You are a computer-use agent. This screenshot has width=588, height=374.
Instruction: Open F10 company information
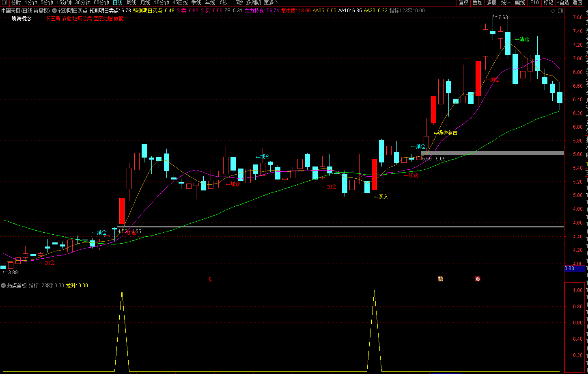pyautogui.click(x=534, y=3)
